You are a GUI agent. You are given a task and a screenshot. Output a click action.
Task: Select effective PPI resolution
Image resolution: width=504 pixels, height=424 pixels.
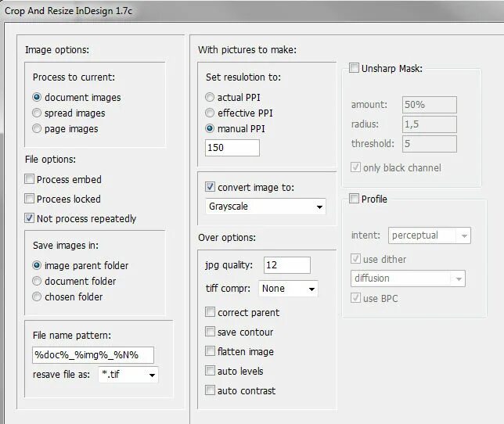point(210,113)
